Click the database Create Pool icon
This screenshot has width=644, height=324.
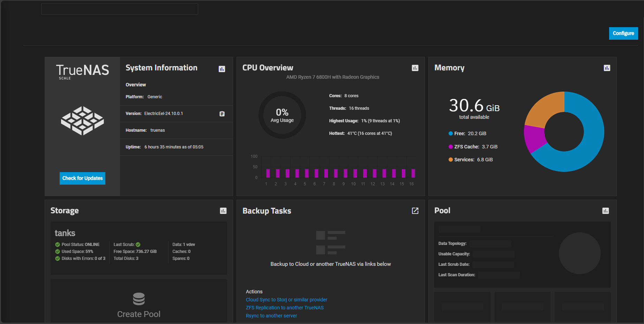(139, 299)
